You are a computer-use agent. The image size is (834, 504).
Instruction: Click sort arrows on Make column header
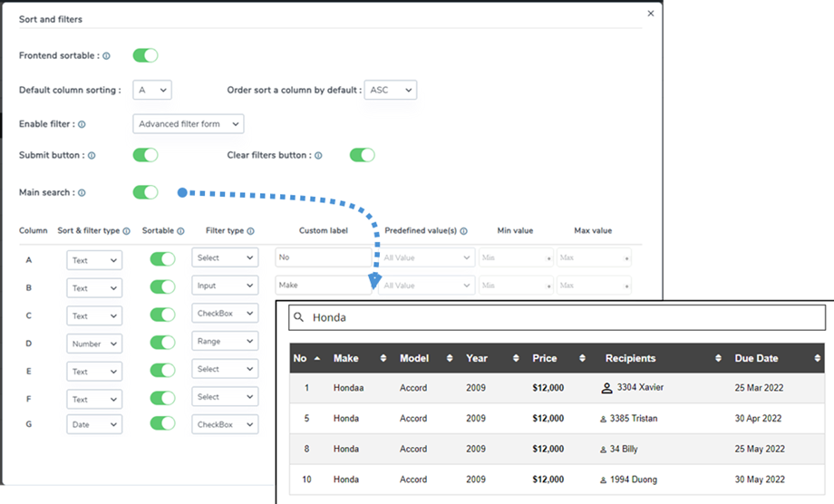(383, 358)
